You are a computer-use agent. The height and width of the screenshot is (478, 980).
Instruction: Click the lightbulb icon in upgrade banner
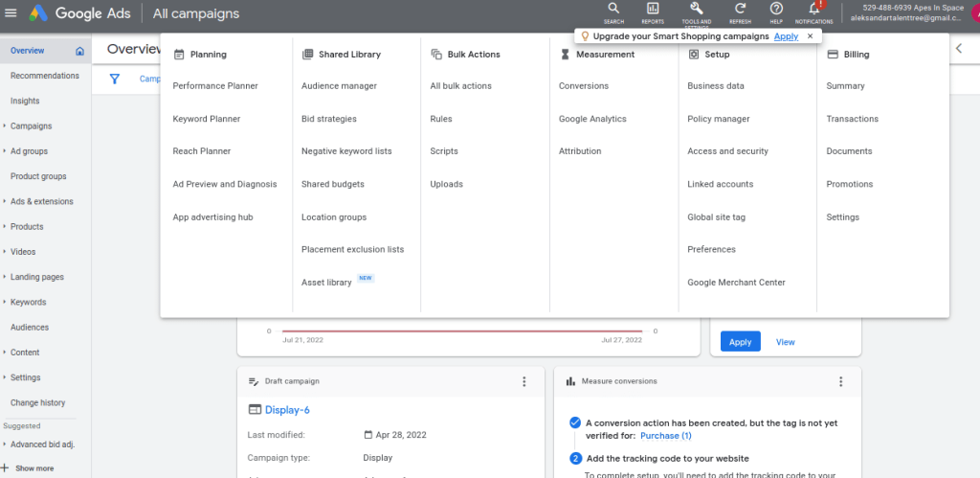pos(585,36)
